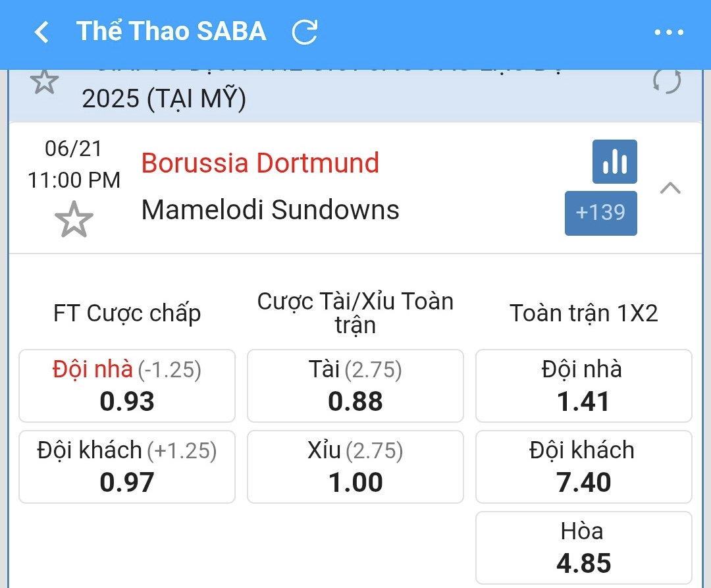711x588 pixels.
Task: Reload the league odds with circular arrows
Action: pos(666,82)
